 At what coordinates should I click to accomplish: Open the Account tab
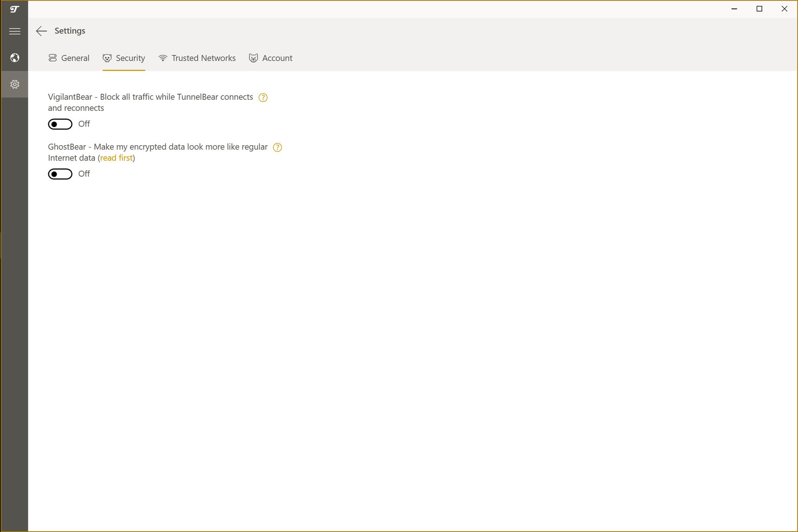point(271,58)
